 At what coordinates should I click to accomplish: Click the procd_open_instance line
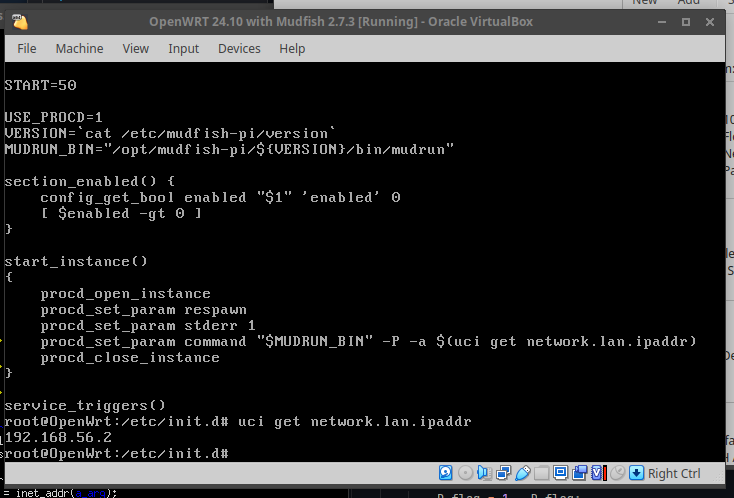125,293
